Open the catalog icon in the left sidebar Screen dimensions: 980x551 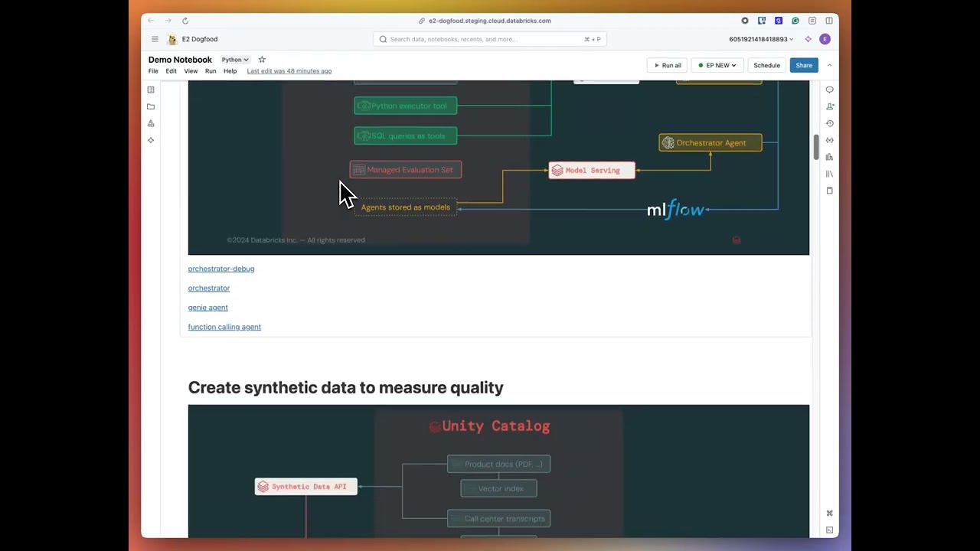click(x=151, y=123)
